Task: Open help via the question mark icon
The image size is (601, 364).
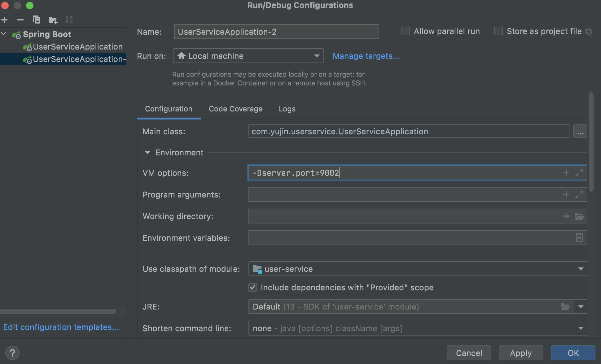Action: pos(12,353)
